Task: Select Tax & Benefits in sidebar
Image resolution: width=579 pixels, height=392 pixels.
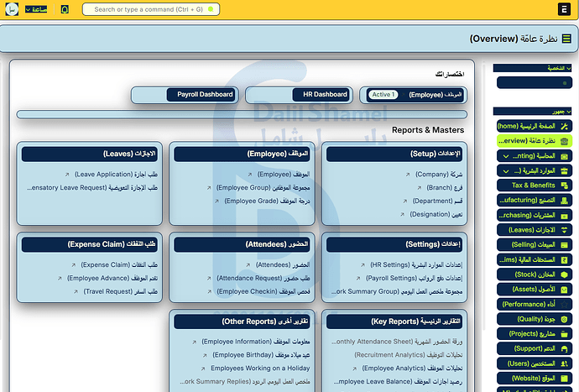Action: pyautogui.click(x=535, y=186)
